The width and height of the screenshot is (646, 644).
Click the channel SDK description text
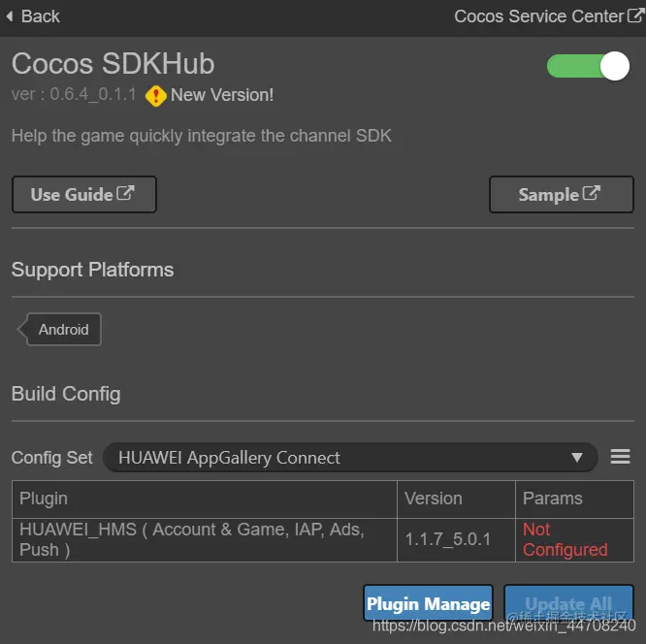click(x=202, y=136)
